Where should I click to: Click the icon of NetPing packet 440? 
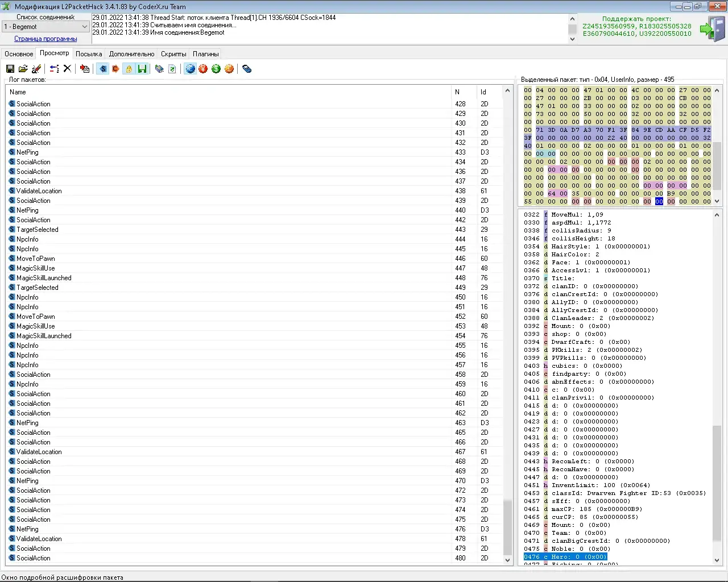[12, 210]
